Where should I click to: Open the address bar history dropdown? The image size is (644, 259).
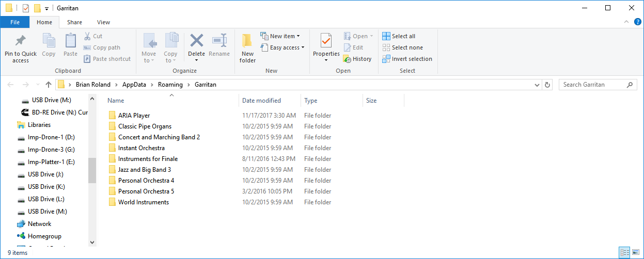coord(537,85)
